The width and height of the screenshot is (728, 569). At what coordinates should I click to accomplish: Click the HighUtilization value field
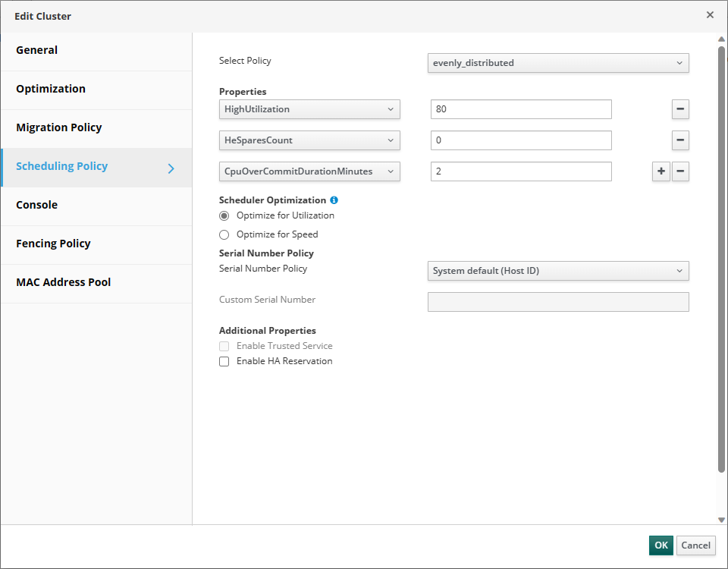click(521, 109)
